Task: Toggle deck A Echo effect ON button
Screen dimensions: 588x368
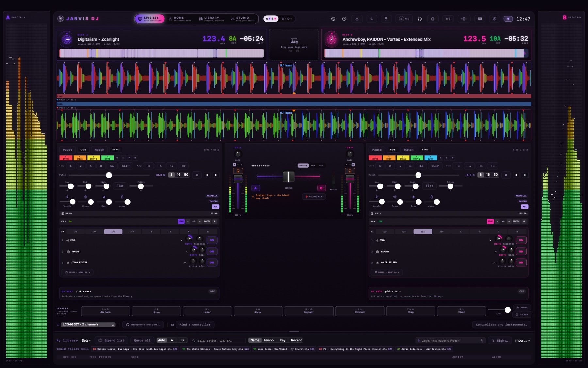Action: (212, 240)
